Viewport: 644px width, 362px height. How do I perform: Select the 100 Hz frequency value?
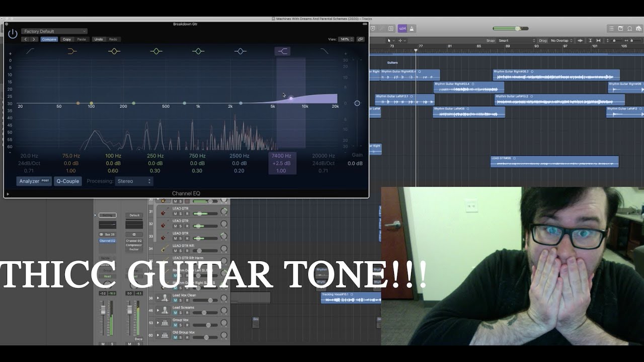pyautogui.click(x=113, y=156)
